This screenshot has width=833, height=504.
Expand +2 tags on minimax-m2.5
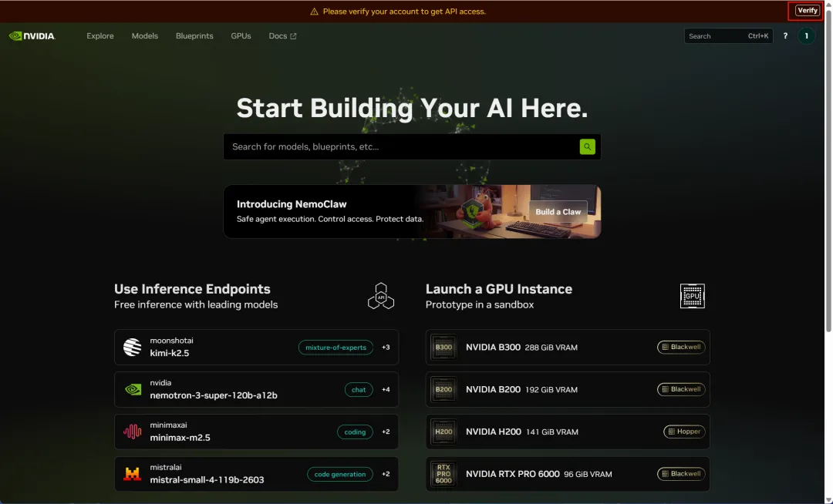tap(386, 432)
